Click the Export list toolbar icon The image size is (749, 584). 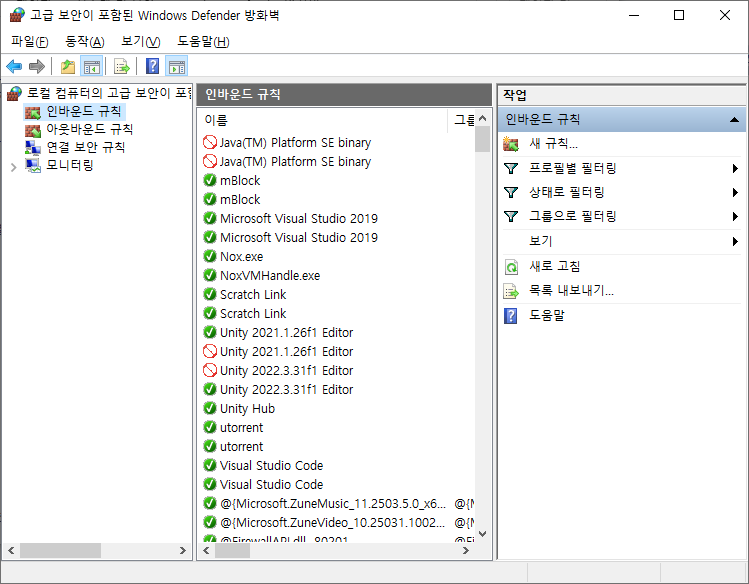pyautogui.click(x=122, y=66)
